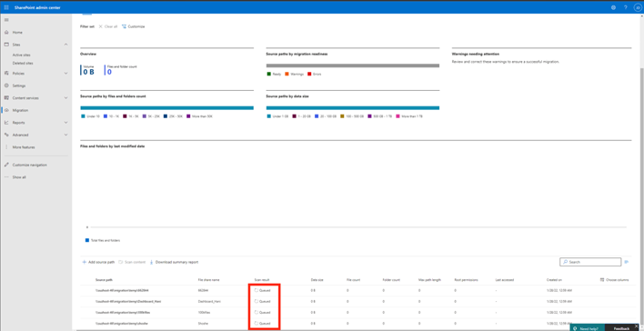
Task: Click the filter icon beside search box
Action: [x=627, y=262]
